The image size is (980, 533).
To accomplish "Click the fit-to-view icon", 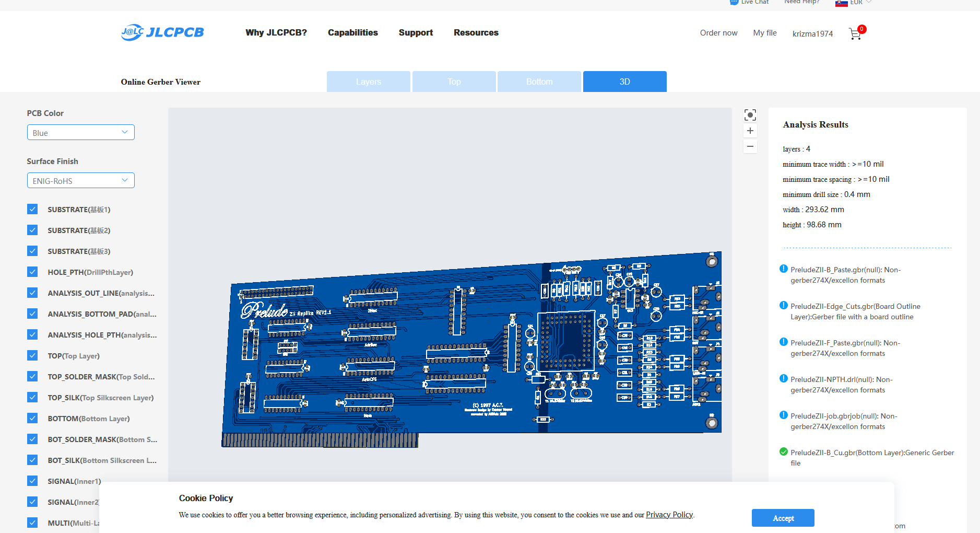I will (x=750, y=115).
